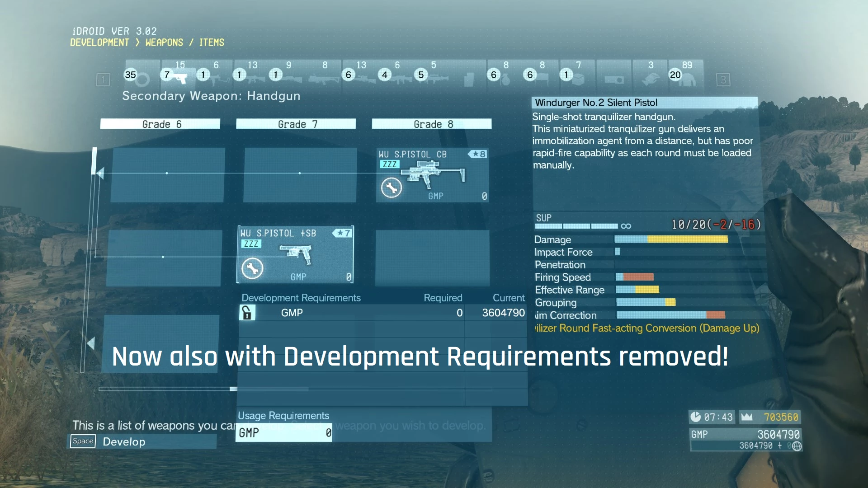Click the ammo count 10/20 readout

716,225
